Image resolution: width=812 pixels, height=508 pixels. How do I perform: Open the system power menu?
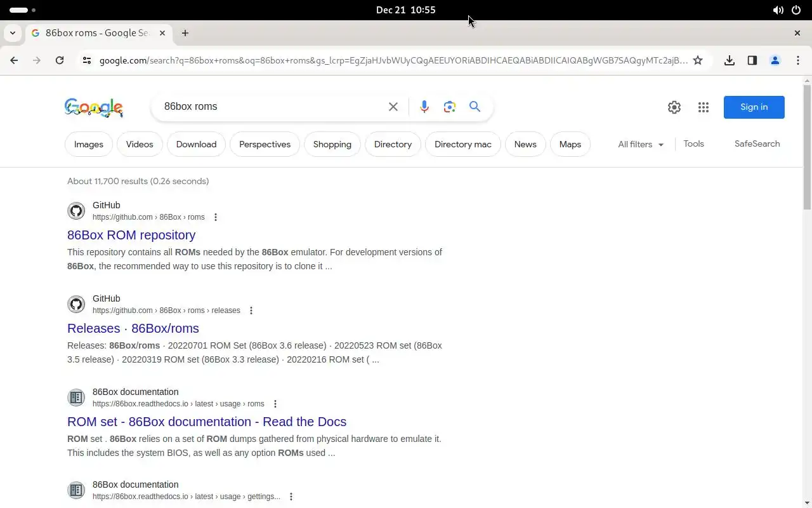[x=796, y=10]
